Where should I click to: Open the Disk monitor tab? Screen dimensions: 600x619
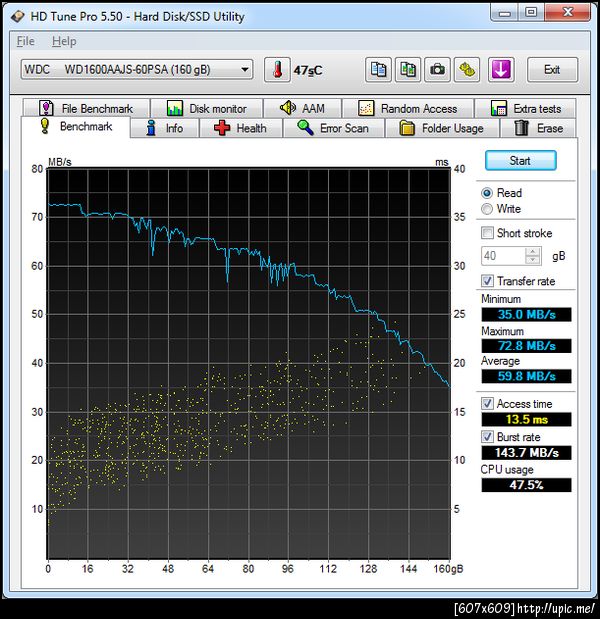click(206, 108)
